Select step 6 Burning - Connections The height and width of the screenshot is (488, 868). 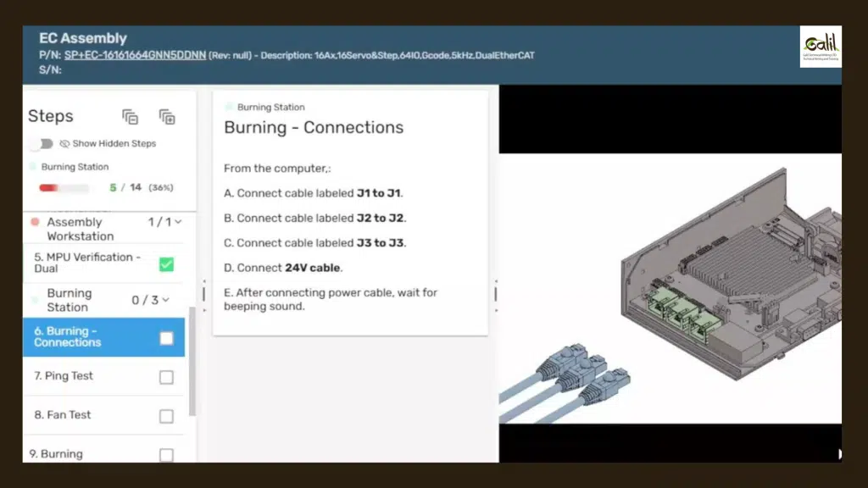coord(104,337)
